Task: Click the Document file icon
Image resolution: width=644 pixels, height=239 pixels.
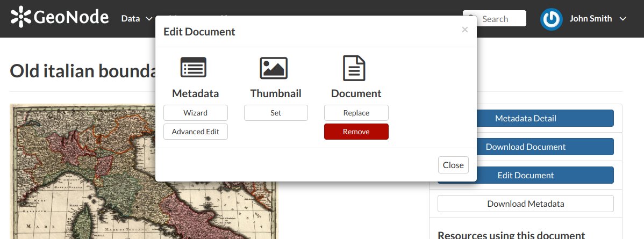Action: [x=354, y=68]
